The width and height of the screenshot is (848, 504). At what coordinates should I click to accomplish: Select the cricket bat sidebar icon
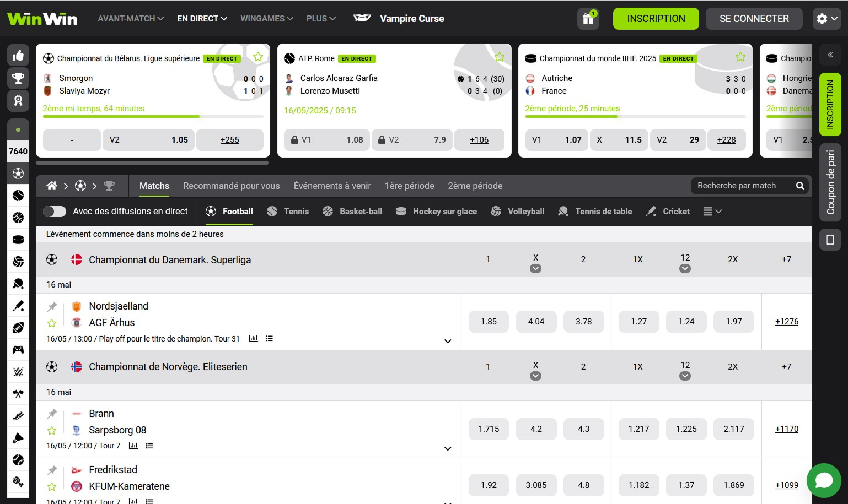coord(18,306)
